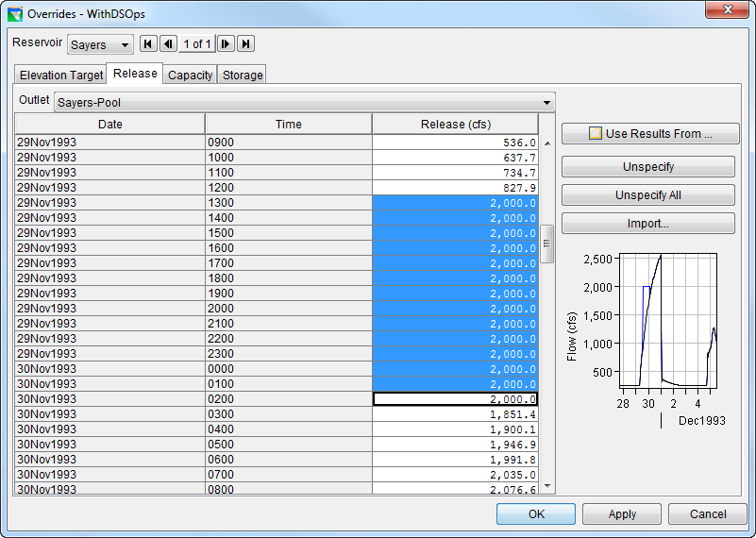Confirm with the OK button
Screen dimensions: 756x538
(x=536, y=513)
